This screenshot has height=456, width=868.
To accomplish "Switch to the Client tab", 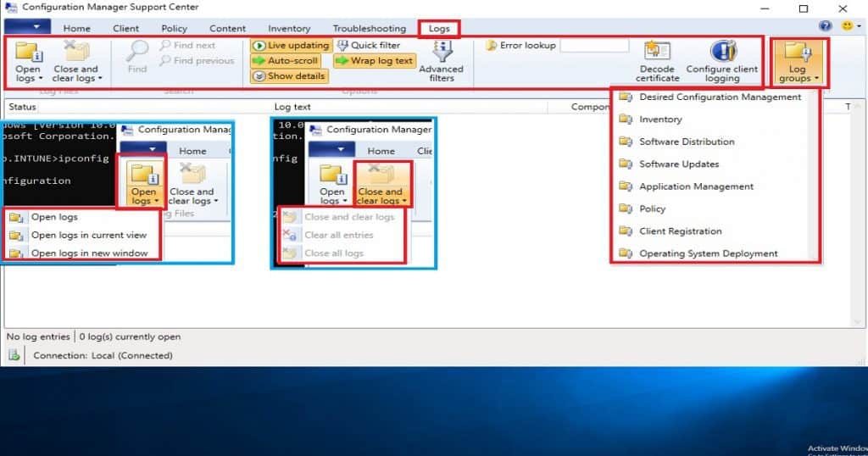I will 125,28.
